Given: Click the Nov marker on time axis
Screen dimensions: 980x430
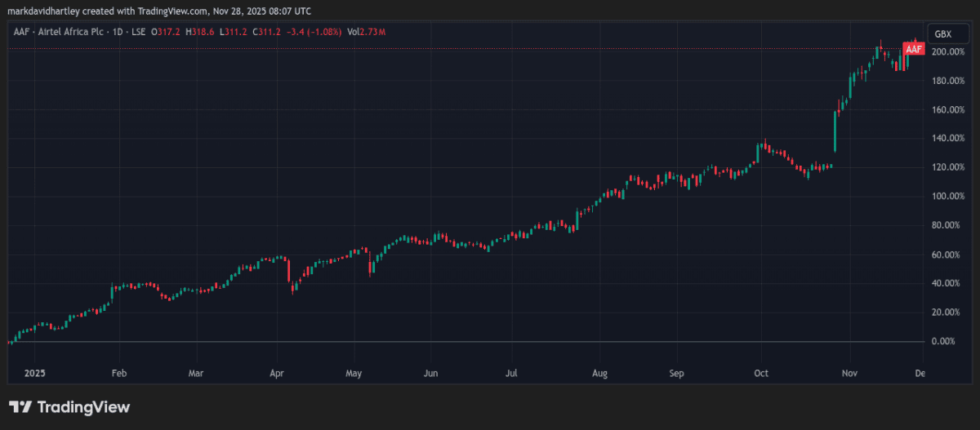Looking at the screenshot, I should click(850, 373).
